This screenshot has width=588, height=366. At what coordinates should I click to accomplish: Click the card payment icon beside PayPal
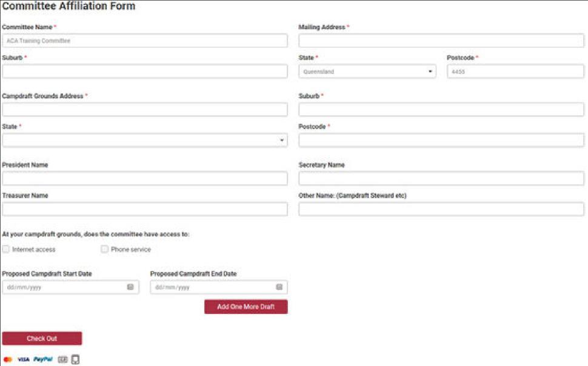pyautogui.click(x=62, y=359)
